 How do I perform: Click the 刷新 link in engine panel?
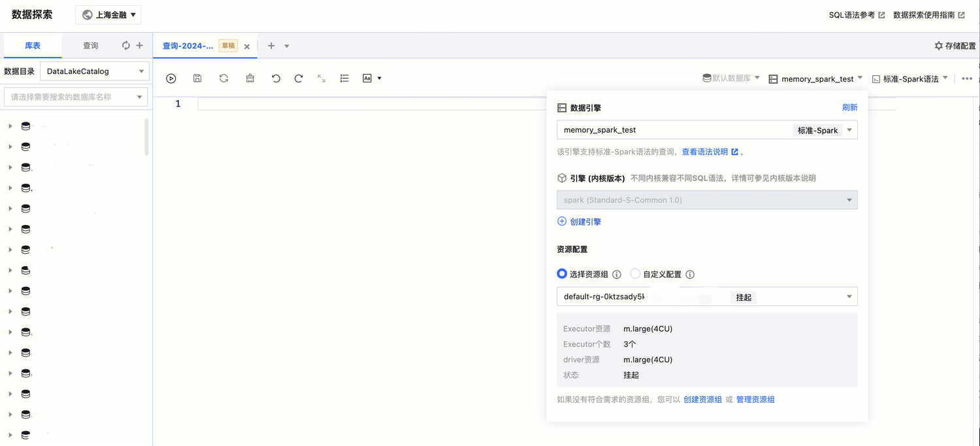coord(849,108)
